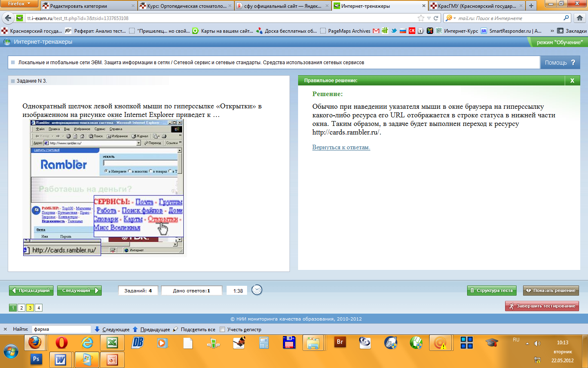Click the find bar text field 'фарма'

pos(61,329)
